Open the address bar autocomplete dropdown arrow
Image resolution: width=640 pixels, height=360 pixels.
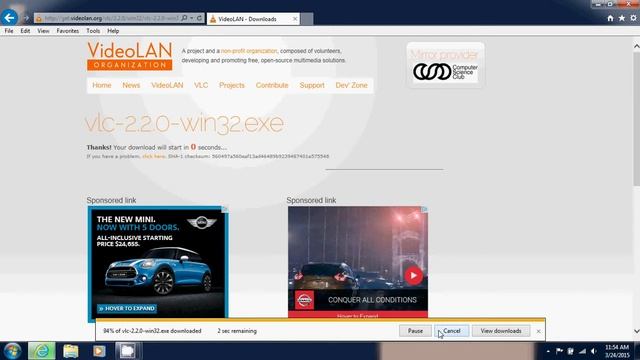coord(191,18)
